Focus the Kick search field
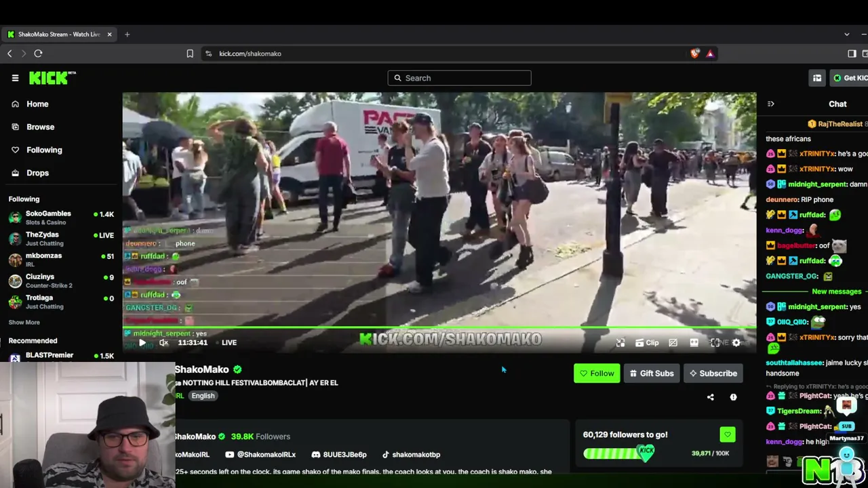 click(x=459, y=78)
